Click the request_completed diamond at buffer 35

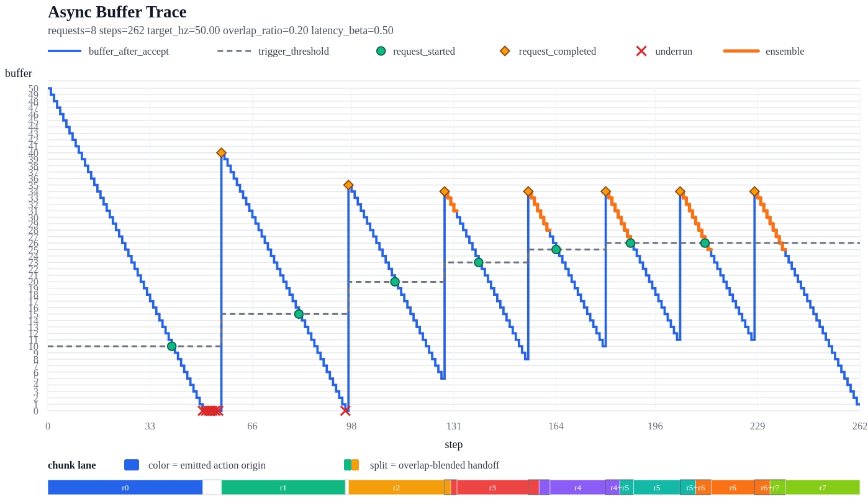(348, 185)
